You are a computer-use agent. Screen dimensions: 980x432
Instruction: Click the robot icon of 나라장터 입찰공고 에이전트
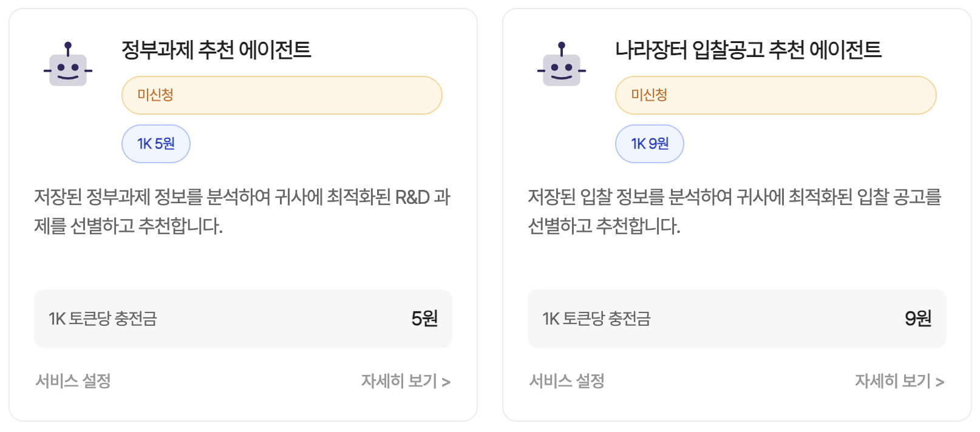click(x=562, y=66)
